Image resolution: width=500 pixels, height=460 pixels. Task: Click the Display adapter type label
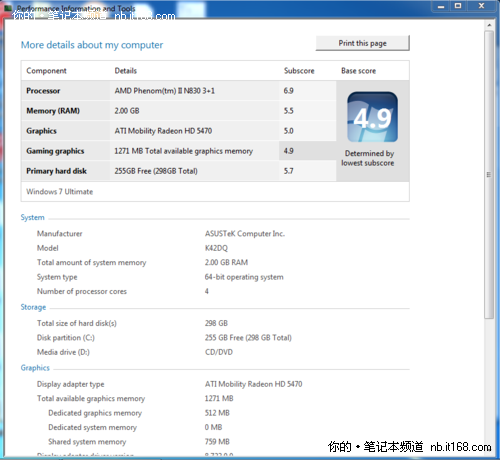[x=70, y=384]
